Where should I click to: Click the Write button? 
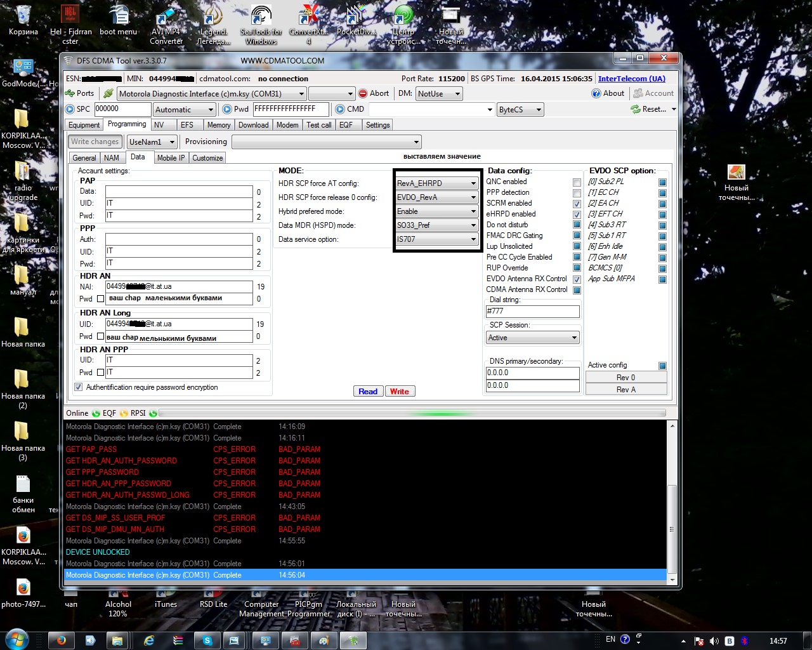(x=400, y=392)
